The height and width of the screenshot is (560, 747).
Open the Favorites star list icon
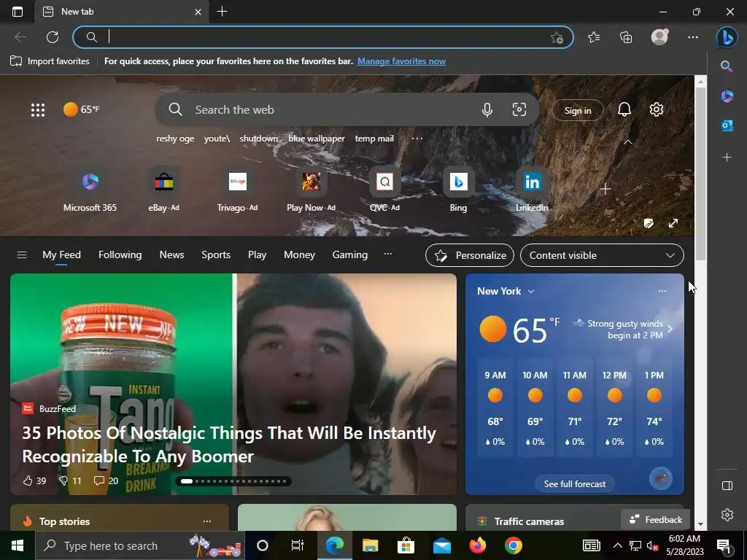[x=594, y=37]
